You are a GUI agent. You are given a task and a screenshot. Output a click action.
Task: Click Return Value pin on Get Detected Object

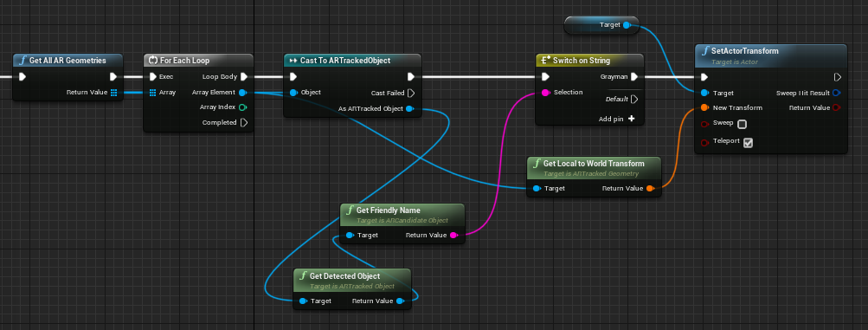[400, 301]
